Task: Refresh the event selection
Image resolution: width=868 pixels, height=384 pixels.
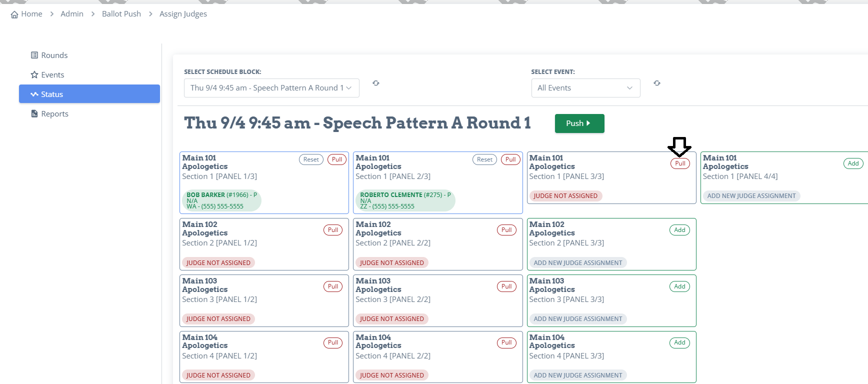Action: (x=657, y=83)
